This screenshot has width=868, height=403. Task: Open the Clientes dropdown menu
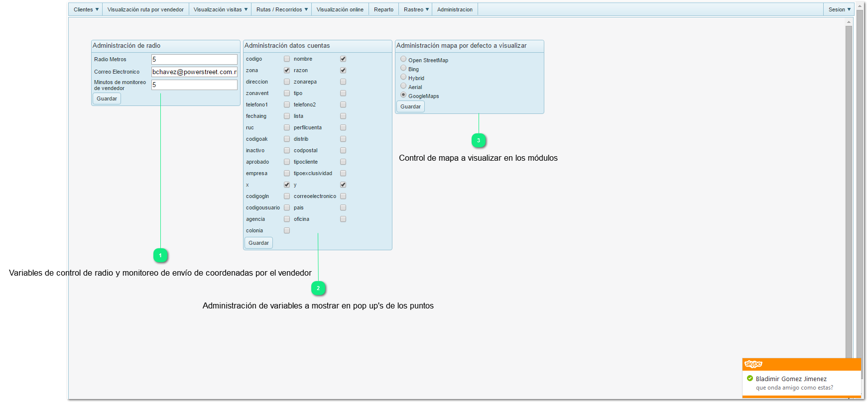click(86, 9)
